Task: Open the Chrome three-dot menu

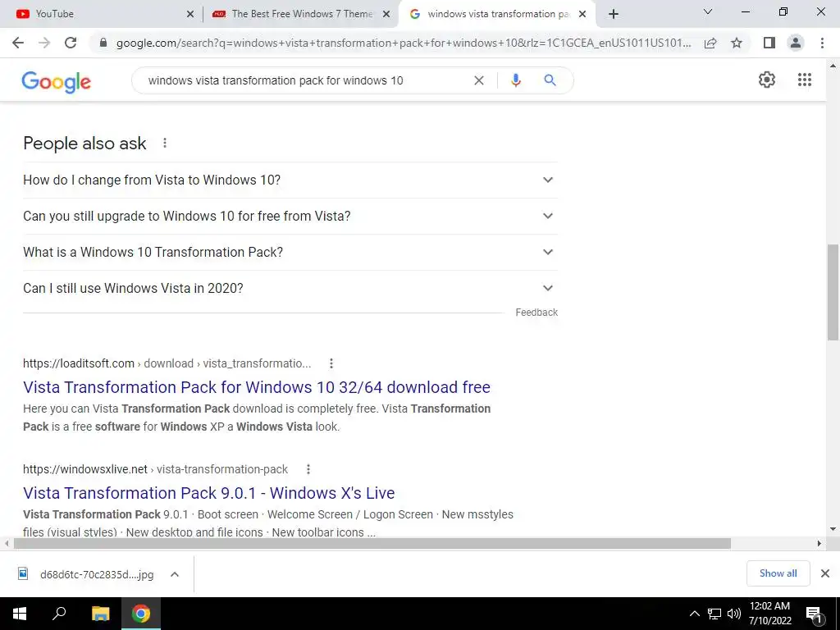Action: (x=822, y=43)
